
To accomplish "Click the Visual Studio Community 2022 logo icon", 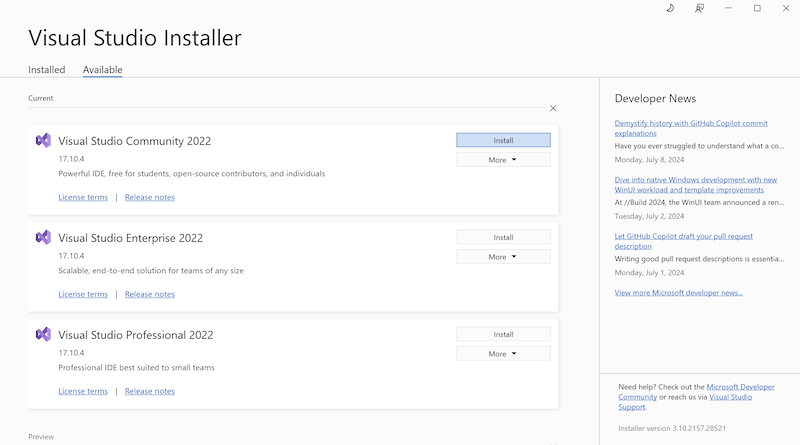I will [43, 140].
